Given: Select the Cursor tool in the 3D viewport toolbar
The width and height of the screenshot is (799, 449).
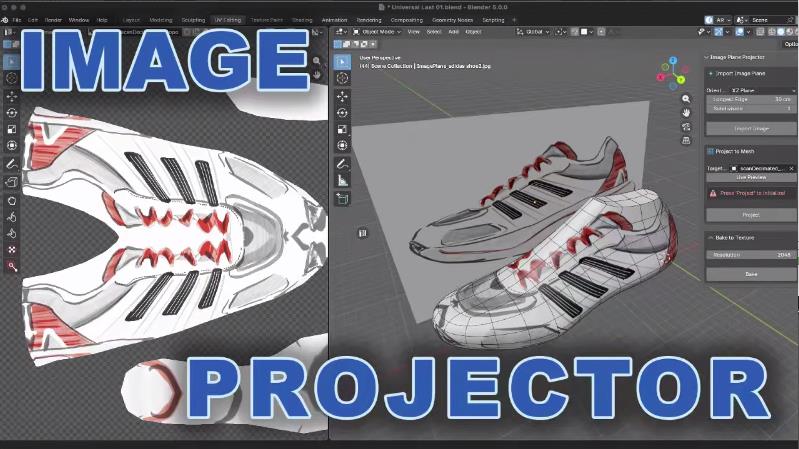Looking at the screenshot, I should point(342,78).
